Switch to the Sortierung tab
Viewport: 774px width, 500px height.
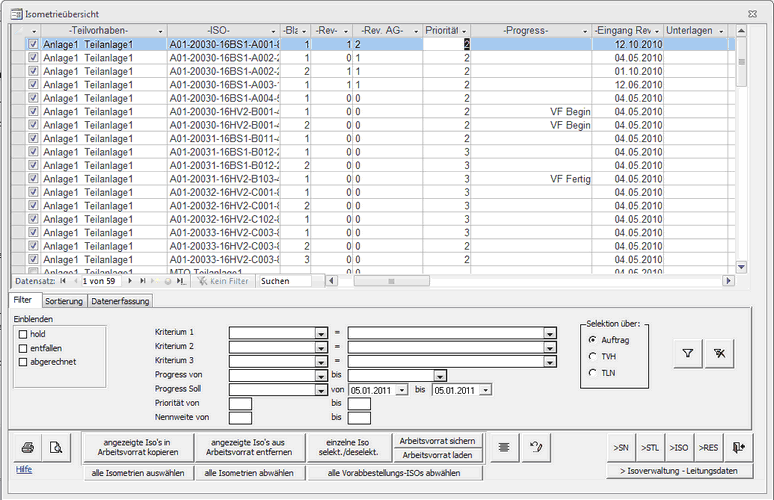pos(63,300)
